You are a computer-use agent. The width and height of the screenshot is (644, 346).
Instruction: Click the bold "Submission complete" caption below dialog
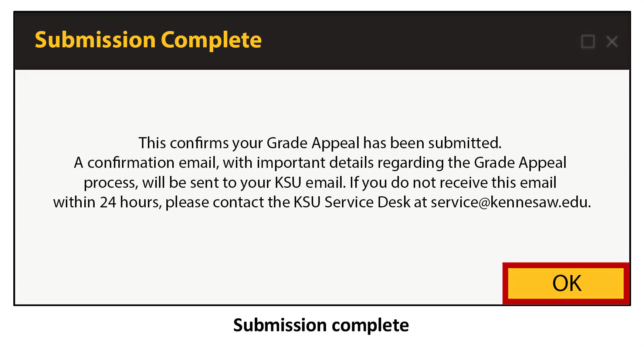coord(321,325)
